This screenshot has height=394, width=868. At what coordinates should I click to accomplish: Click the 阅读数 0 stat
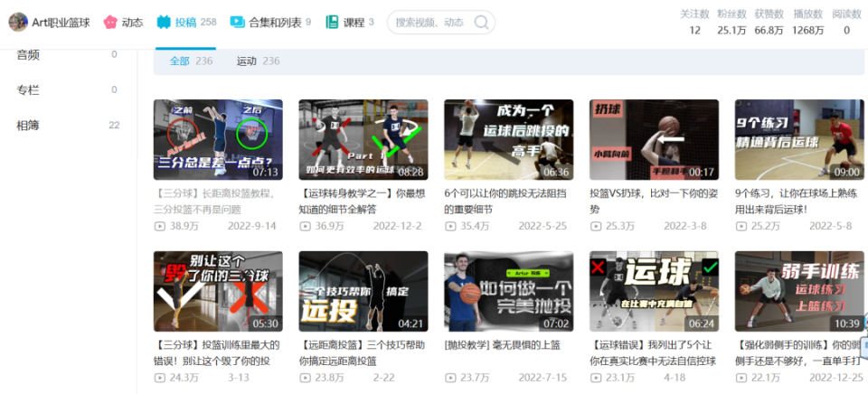click(x=847, y=22)
